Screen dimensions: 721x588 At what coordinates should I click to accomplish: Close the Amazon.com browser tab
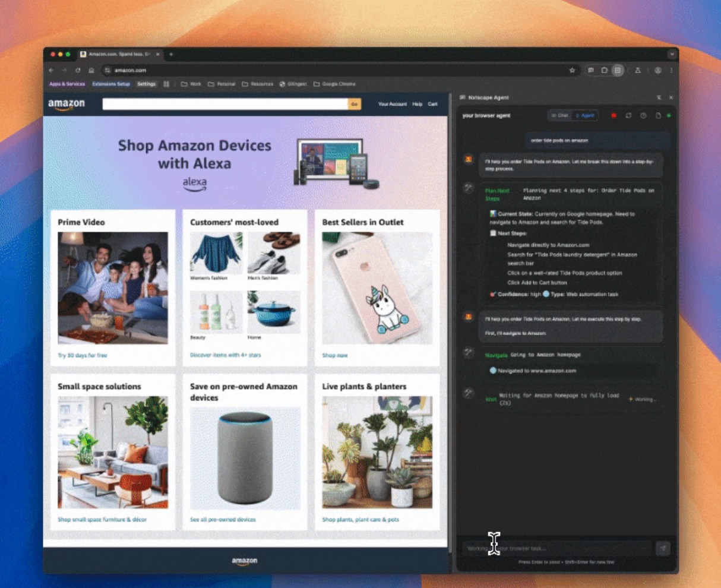(x=158, y=54)
